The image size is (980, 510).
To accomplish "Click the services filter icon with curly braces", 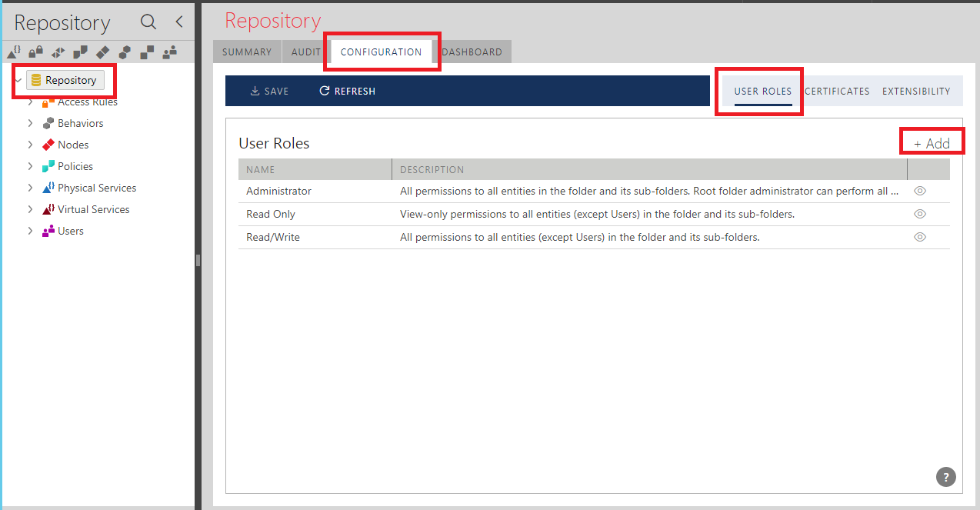I will pyautogui.click(x=14, y=52).
